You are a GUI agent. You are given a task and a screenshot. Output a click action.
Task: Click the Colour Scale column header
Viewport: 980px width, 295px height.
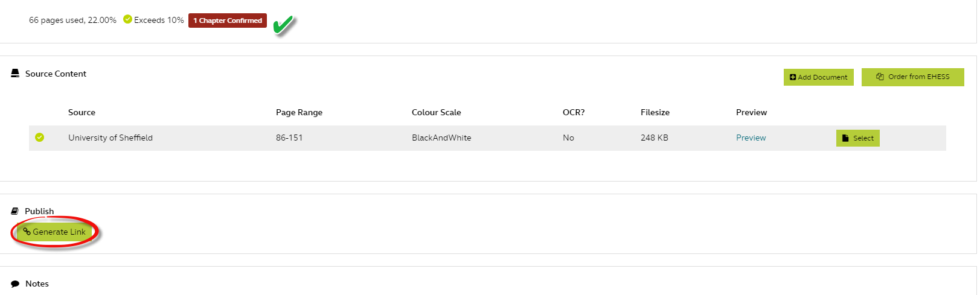tap(436, 112)
